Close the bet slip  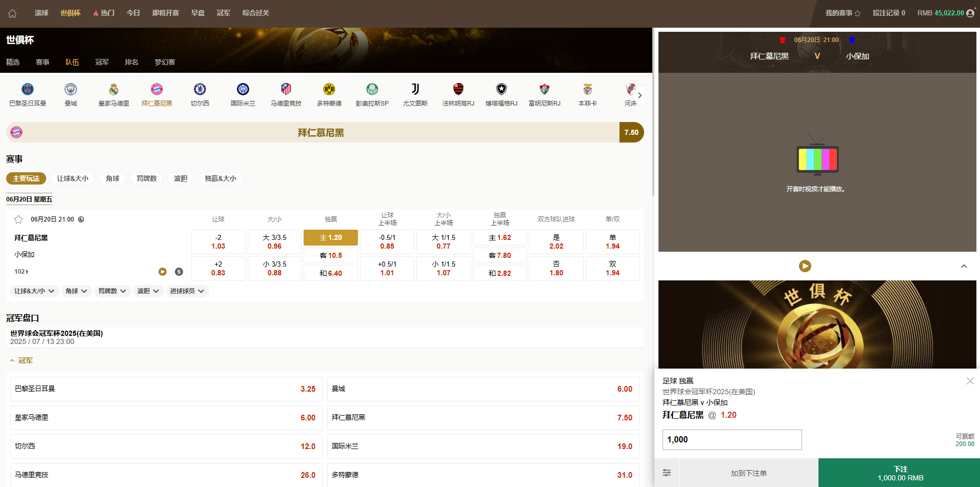click(970, 381)
